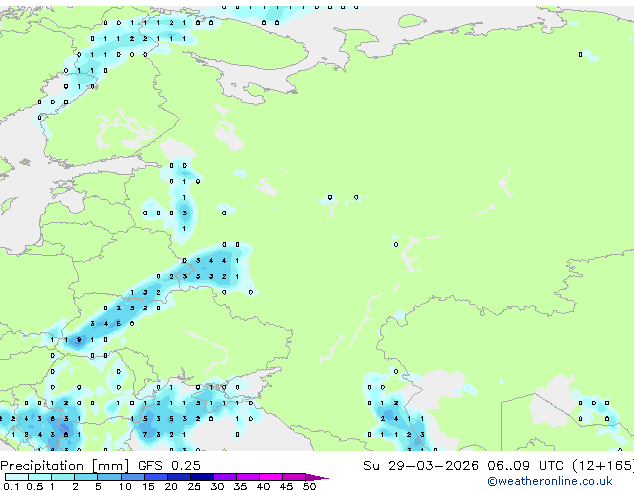Select the '6' value in the '3 4 6 0' row
This screenshot has width=634, height=490.
[x=118, y=324]
